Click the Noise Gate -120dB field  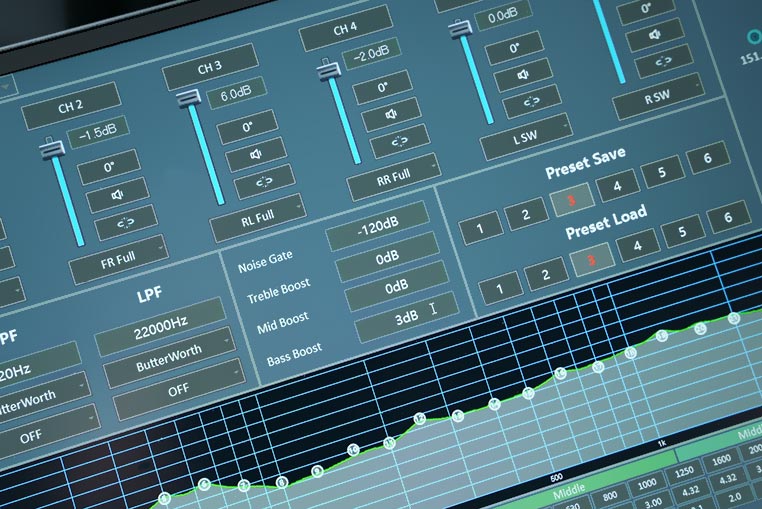click(x=378, y=226)
